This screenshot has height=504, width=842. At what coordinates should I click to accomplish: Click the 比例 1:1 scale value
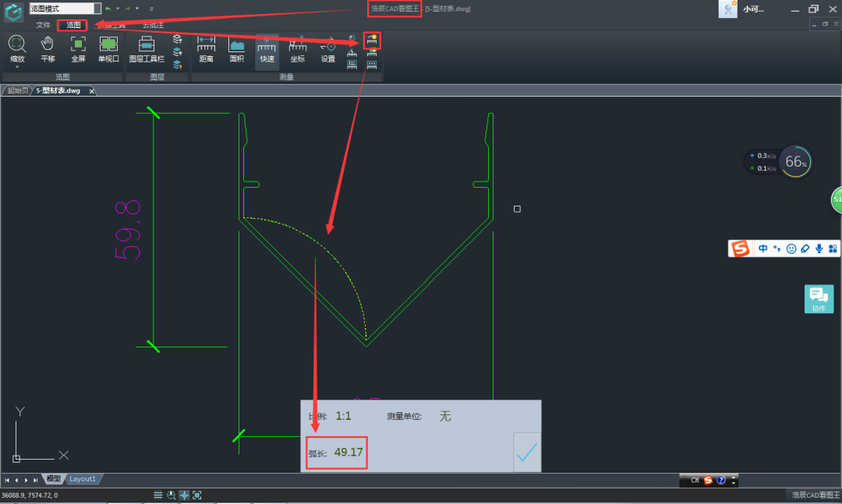coord(343,416)
